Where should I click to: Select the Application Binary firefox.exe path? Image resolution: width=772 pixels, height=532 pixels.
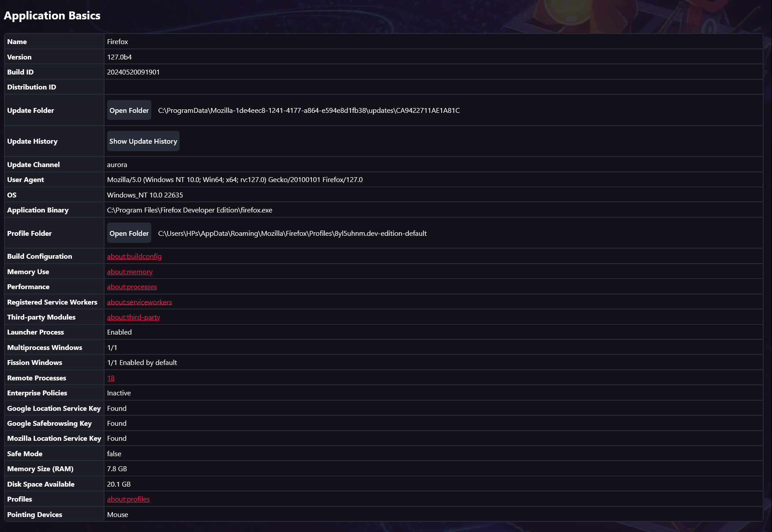[190, 210]
